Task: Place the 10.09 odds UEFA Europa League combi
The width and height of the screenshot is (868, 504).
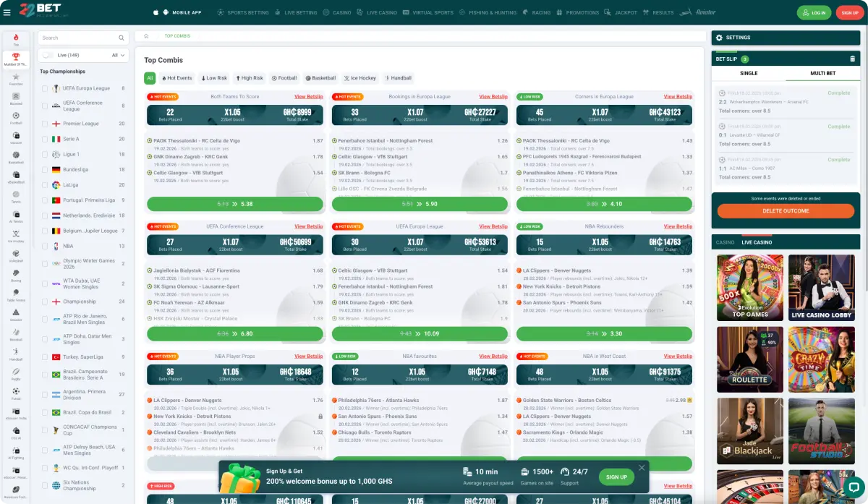Action: [420, 333]
